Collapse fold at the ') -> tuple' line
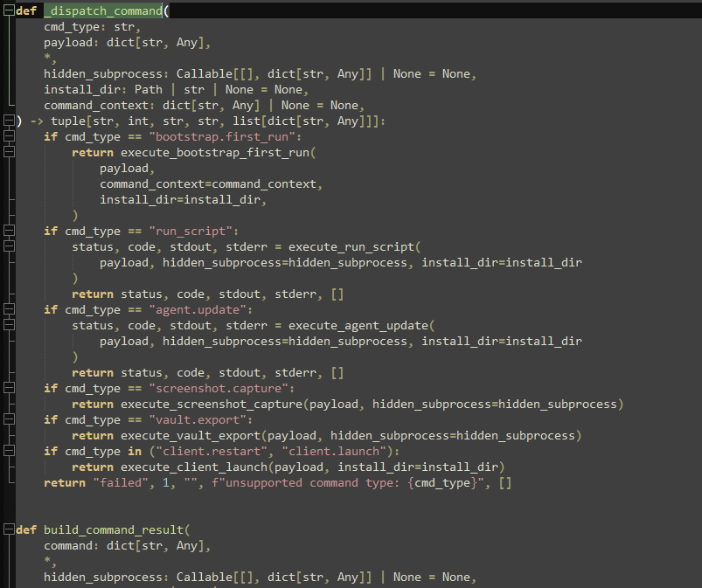Viewport: 702px width, 588px height. tap(9, 121)
